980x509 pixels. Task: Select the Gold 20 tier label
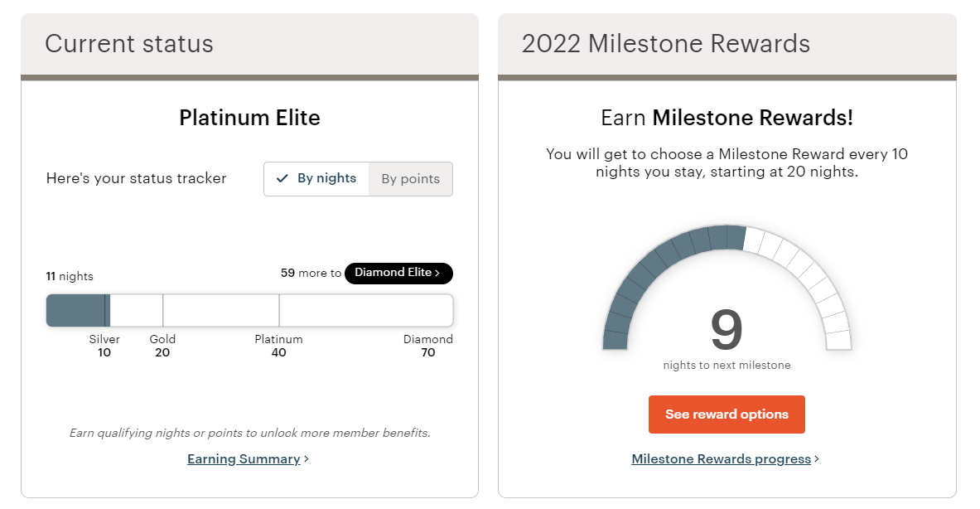coord(162,346)
